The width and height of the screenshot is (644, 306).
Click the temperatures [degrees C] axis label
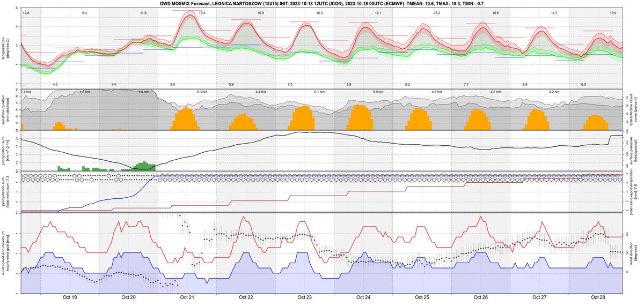coord(6,48)
